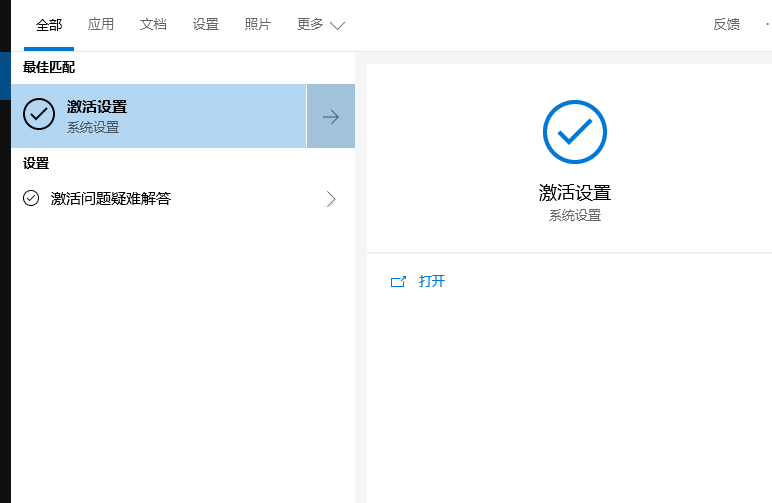Click the large blue checkmark in preview pane
Screen dimensions: 772x503
pos(575,132)
